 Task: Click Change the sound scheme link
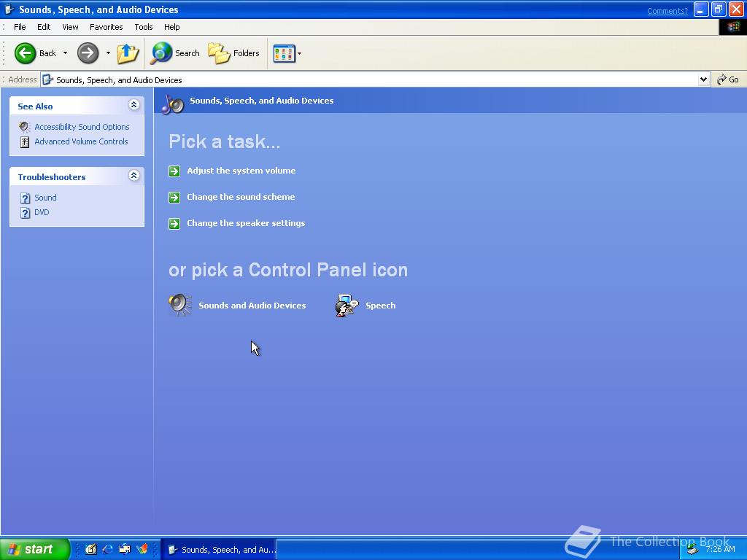(241, 197)
